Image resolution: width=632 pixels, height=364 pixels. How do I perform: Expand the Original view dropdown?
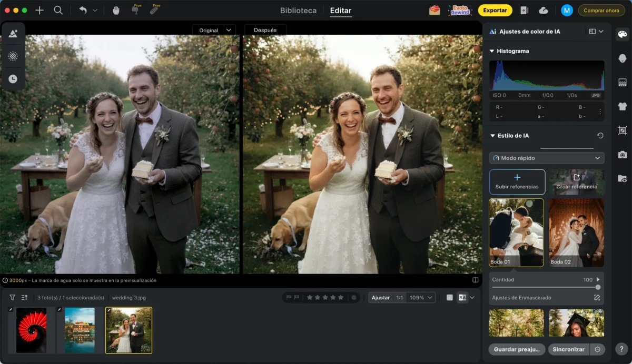(214, 30)
